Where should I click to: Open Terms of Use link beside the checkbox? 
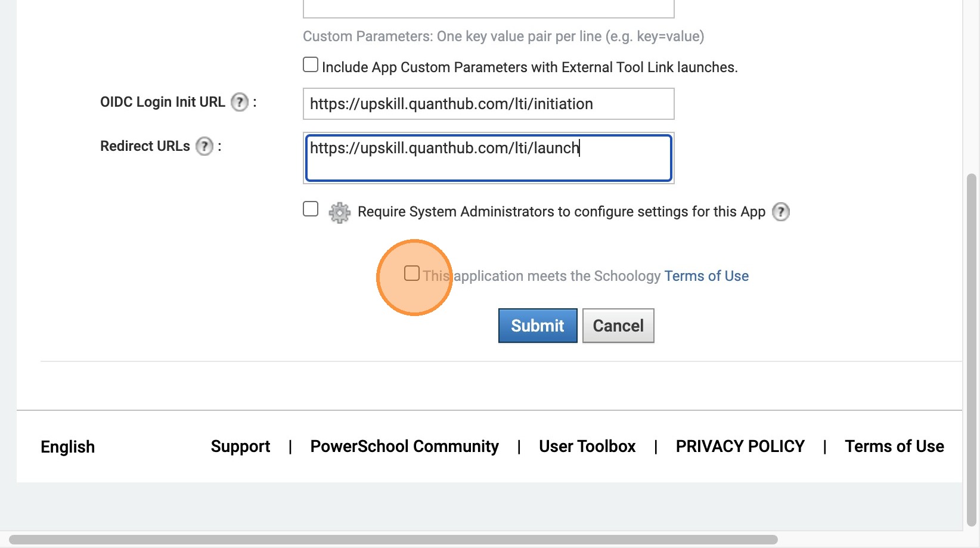(706, 276)
